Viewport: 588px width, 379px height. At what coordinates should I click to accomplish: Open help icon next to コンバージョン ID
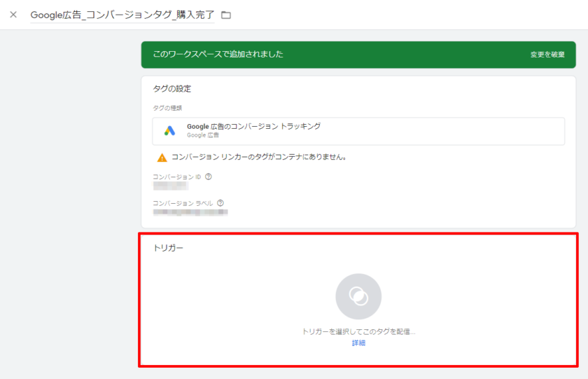click(209, 177)
